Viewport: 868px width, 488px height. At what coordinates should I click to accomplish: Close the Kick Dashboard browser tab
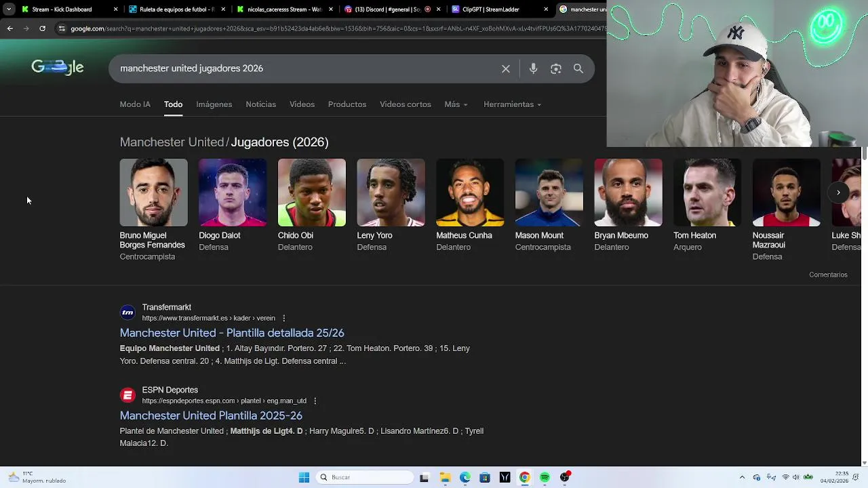[115, 9]
